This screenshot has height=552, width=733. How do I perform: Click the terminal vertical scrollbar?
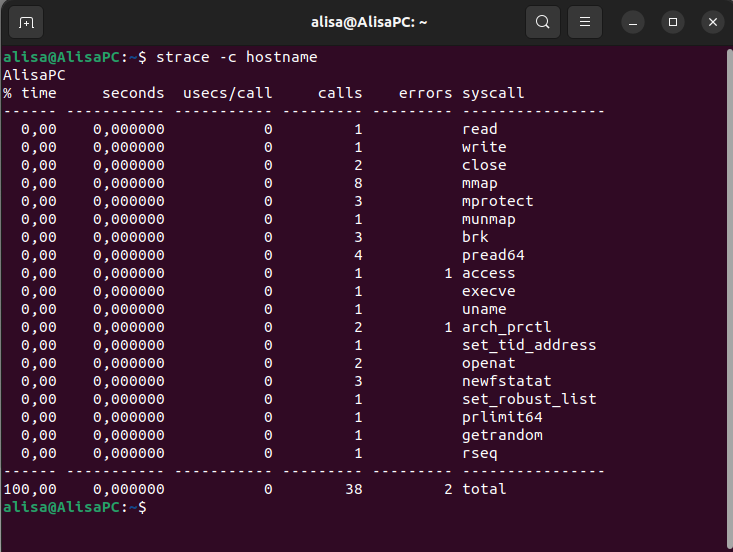(729, 299)
